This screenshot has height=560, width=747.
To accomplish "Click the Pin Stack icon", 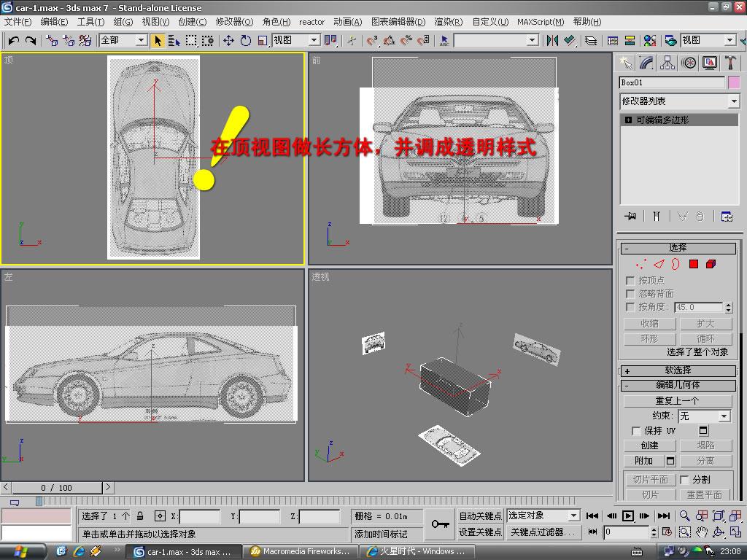I will pyautogui.click(x=630, y=216).
